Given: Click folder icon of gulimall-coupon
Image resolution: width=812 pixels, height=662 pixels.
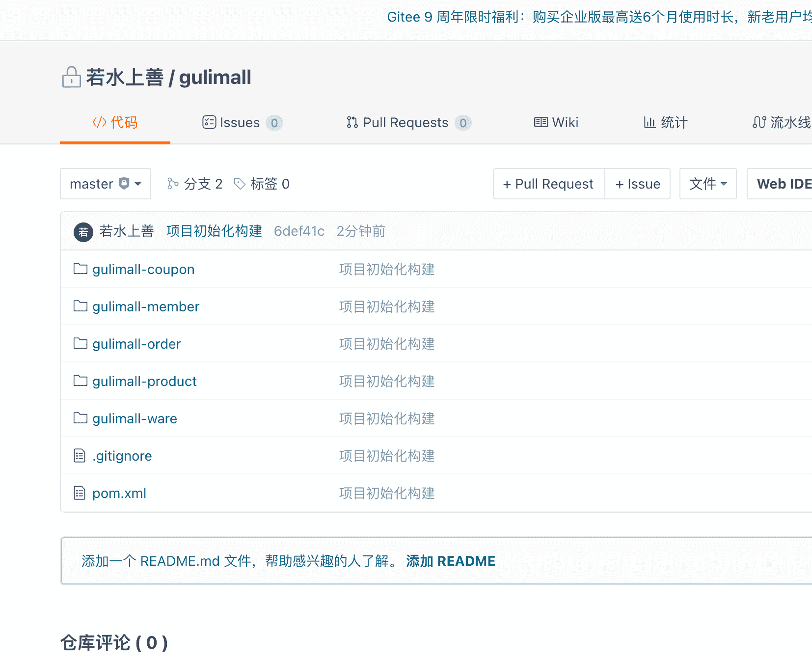Looking at the screenshot, I should (81, 269).
